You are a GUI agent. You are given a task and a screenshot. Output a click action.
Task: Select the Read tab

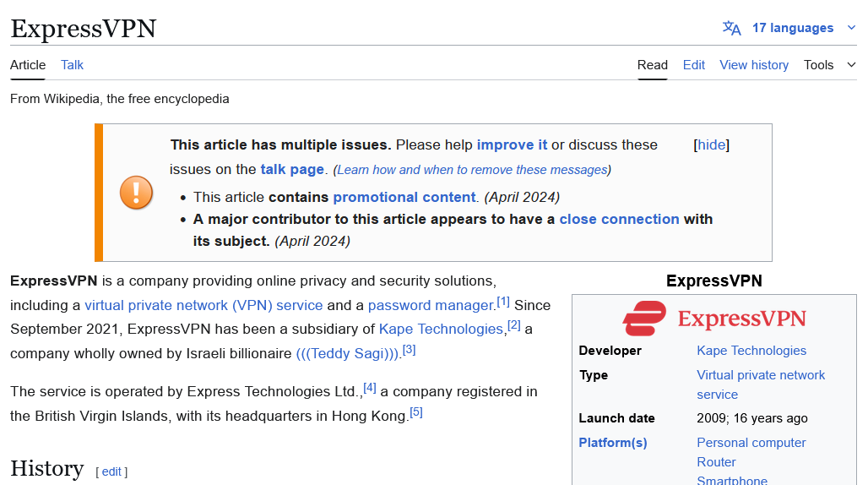tap(652, 65)
